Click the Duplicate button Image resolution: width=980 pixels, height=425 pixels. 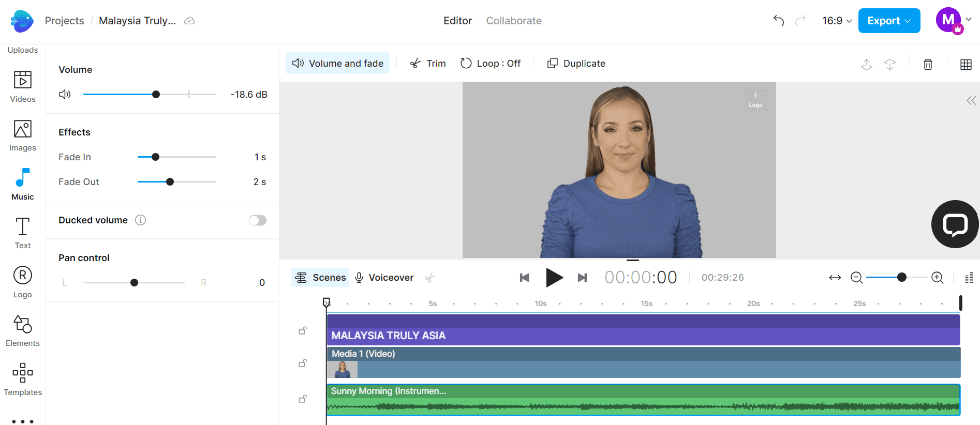coord(576,64)
